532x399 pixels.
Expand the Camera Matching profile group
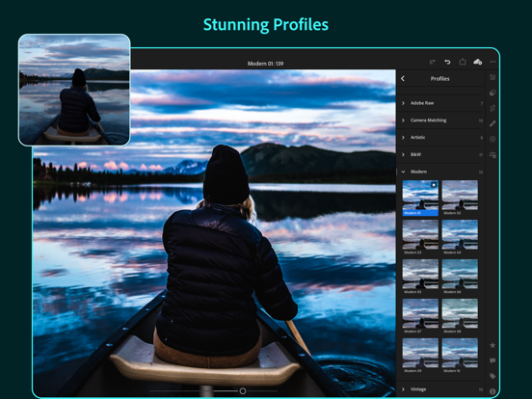click(x=440, y=120)
